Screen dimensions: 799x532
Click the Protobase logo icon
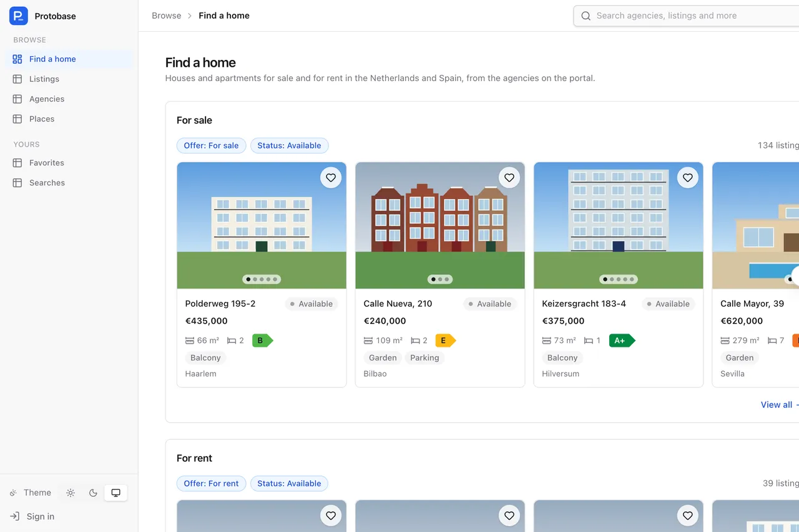click(x=19, y=16)
